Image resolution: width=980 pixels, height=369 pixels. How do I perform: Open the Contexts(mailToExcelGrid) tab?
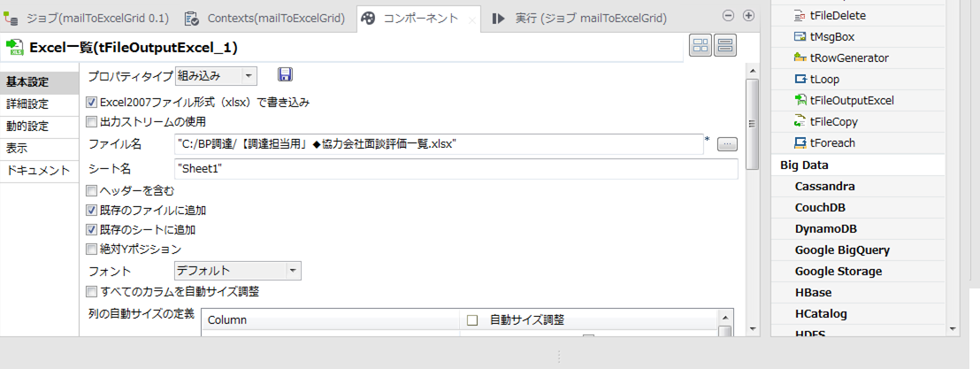(266, 18)
